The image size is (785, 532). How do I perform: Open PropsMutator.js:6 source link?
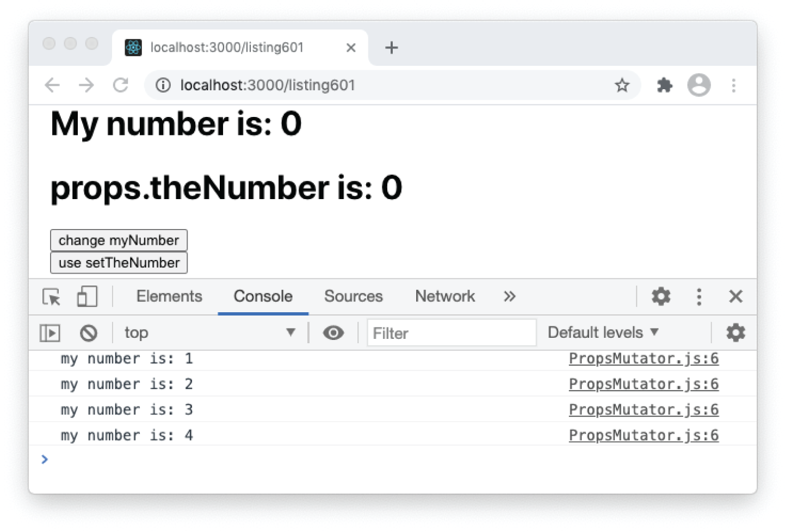643,358
